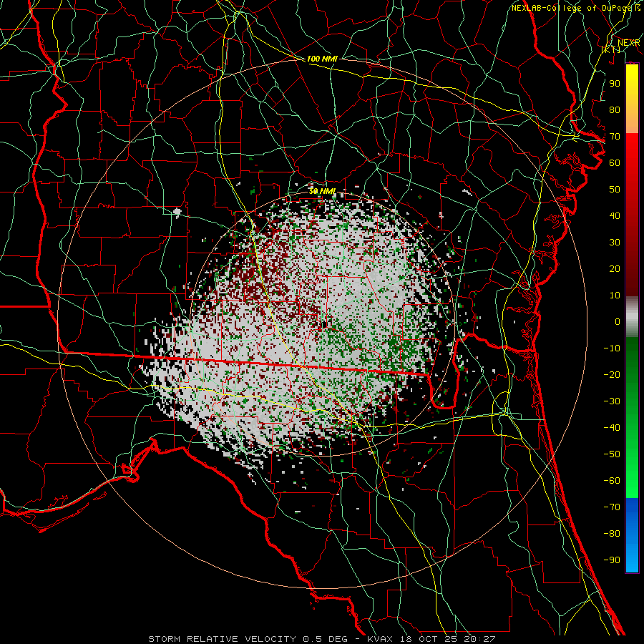Viewport: 644px width, 644px height.
Task: Click the -80 value on the velocity scale
Action: click(612, 534)
